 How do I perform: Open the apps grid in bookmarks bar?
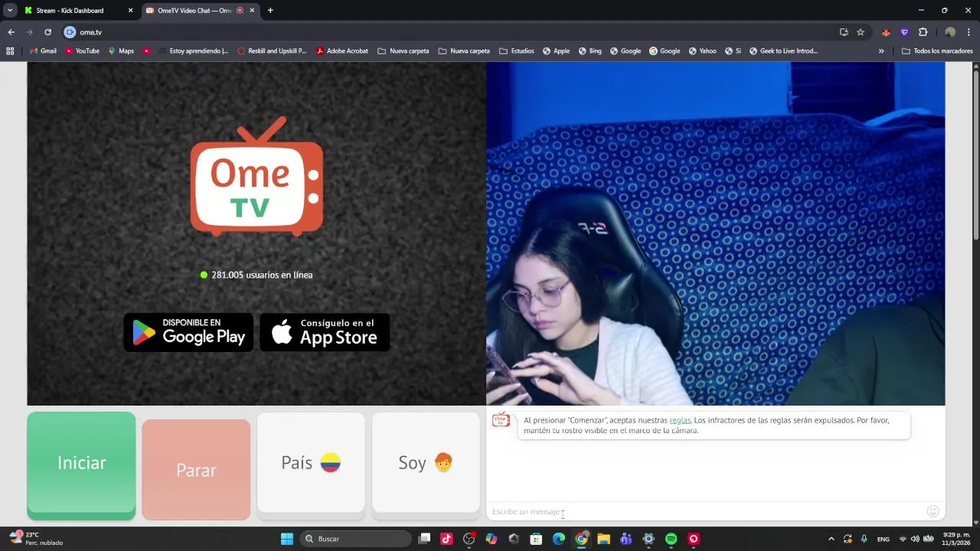coord(10,51)
